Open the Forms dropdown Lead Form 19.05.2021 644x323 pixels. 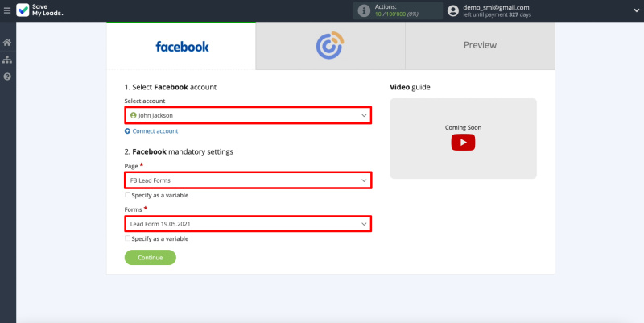point(248,224)
